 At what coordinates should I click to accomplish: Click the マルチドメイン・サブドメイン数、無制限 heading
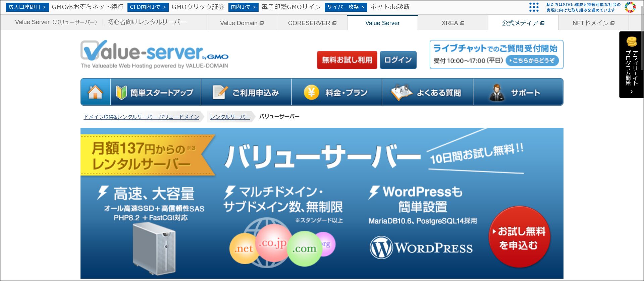tap(283, 199)
